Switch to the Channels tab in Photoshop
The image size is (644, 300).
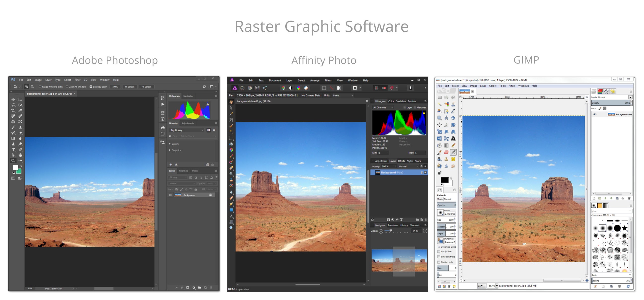pyautogui.click(x=184, y=171)
